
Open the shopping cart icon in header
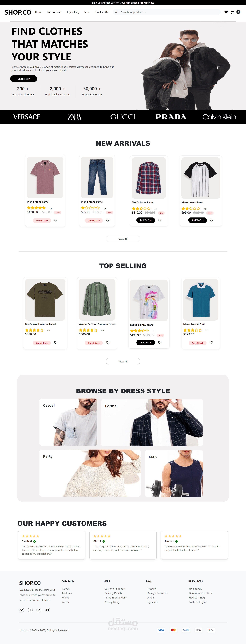tap(232, 12)
